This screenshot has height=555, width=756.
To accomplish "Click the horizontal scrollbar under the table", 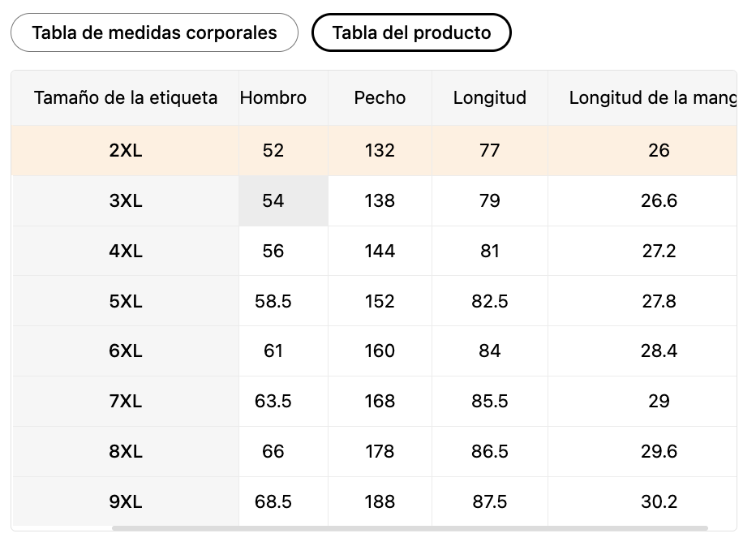I will click(x=410, y=528).
